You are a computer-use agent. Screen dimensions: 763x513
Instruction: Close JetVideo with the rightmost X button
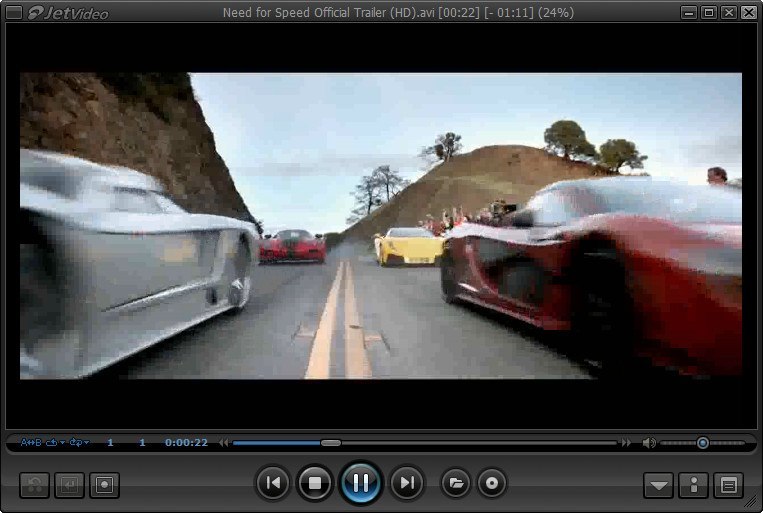(x=749, y=13)
